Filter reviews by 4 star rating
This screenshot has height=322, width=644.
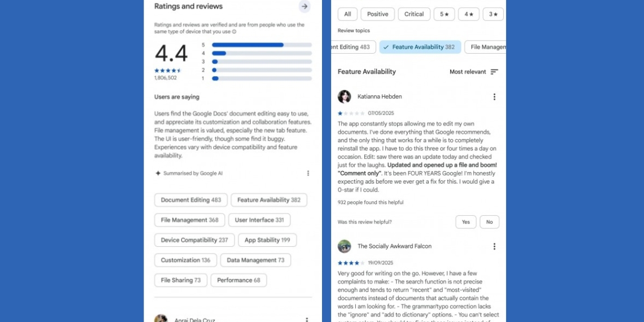[x=468, y=14]
